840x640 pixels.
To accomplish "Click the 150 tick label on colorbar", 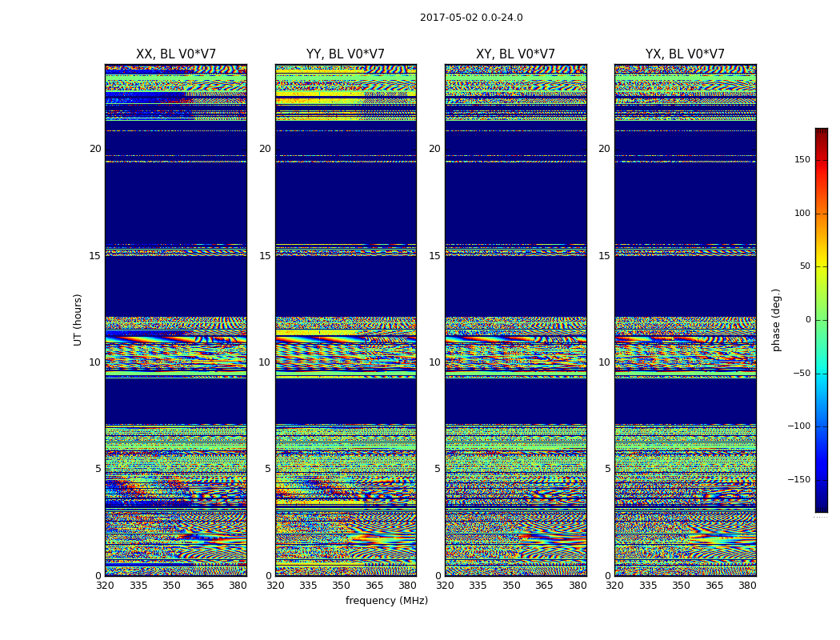I will (x=802, y=160).
